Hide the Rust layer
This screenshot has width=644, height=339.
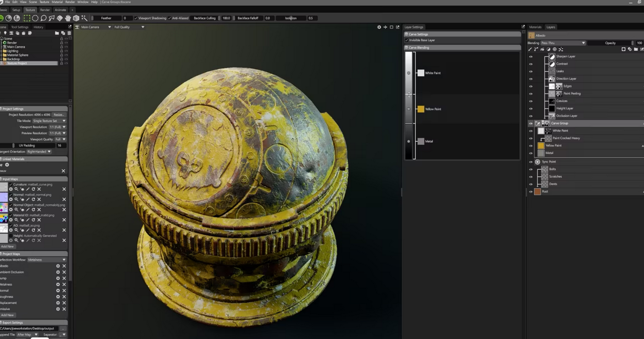point(531,191)
